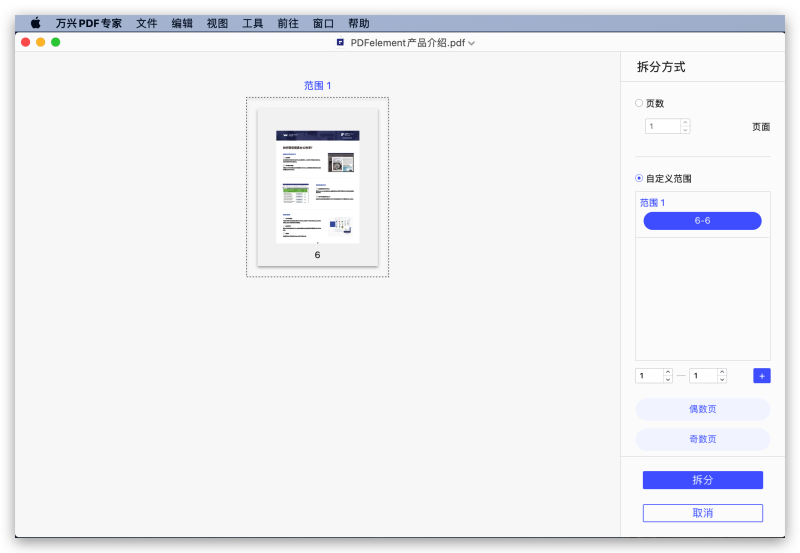Open the 万兴PDF专家 application menu
Image resolution: width=800 pixels, height=553 pixels.
[x=89, y=23]
